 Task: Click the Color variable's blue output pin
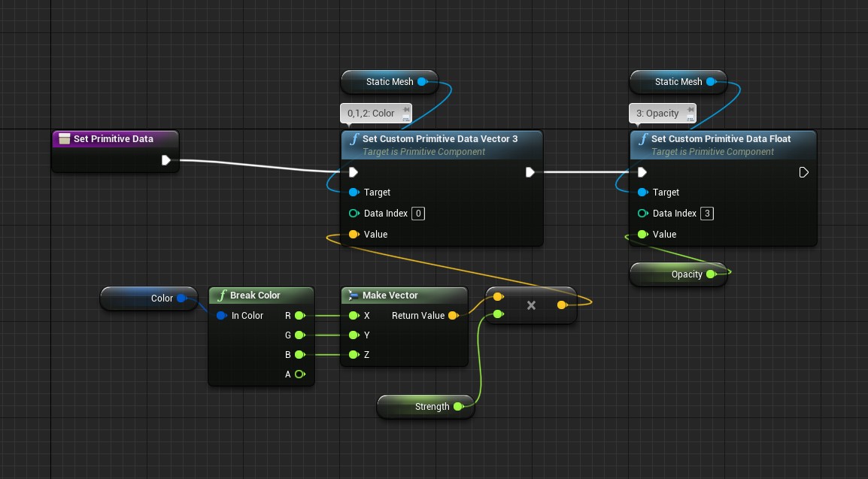point(181,299)
